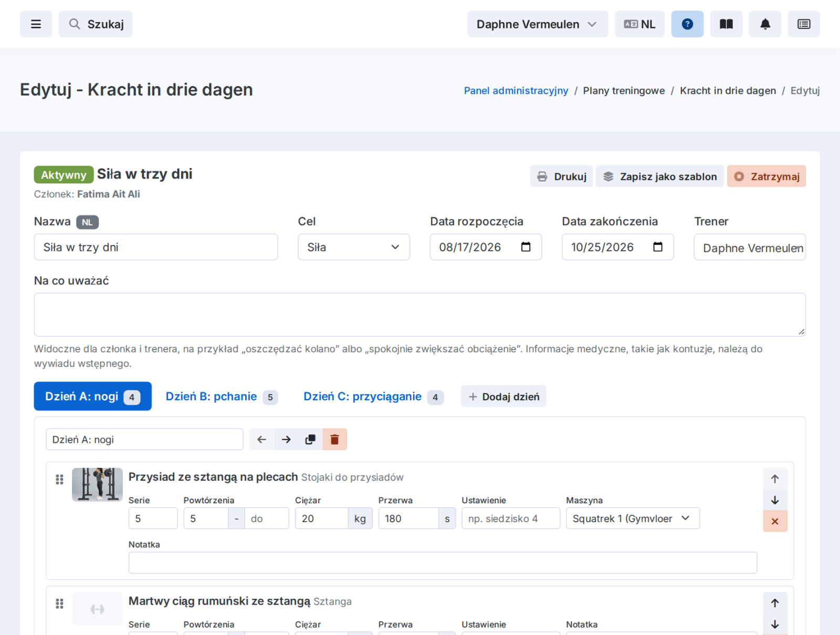Move Martwy ciąg rumuński exercise up

click(x=775, y=603)
